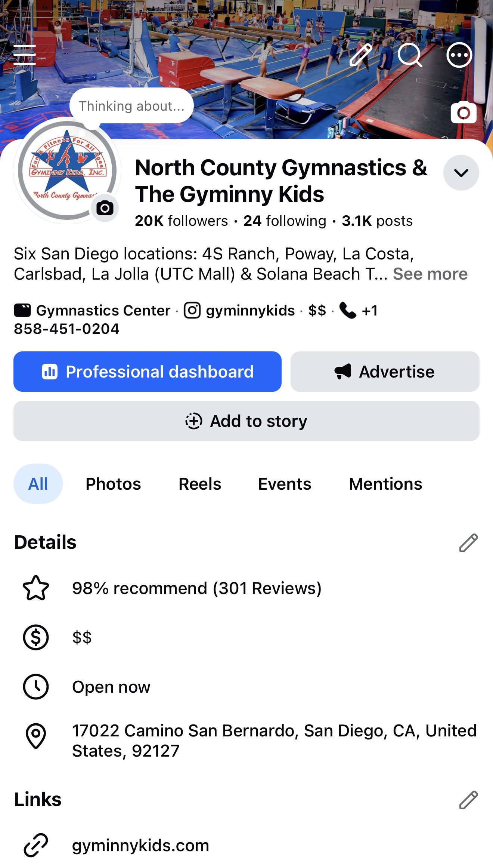493x868 pixels.
Task: Tap the edit pencil on cover photo
Action: coord(361,55)
